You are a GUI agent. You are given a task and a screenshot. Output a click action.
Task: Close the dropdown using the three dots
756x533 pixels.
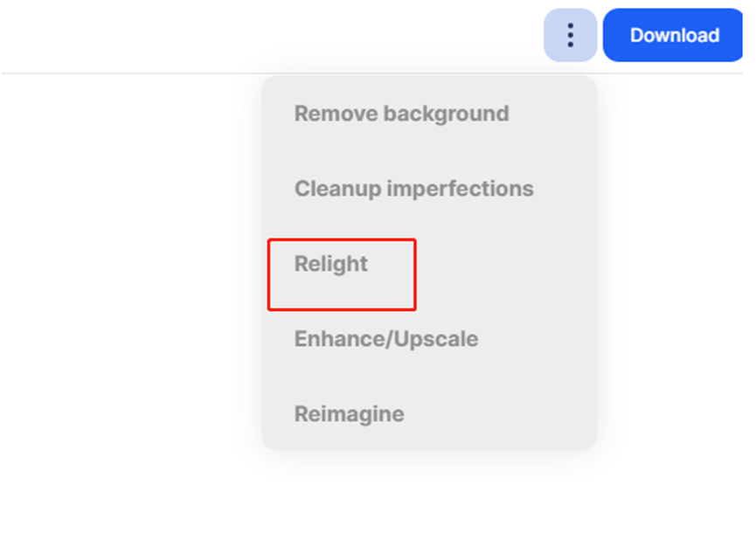570,35
